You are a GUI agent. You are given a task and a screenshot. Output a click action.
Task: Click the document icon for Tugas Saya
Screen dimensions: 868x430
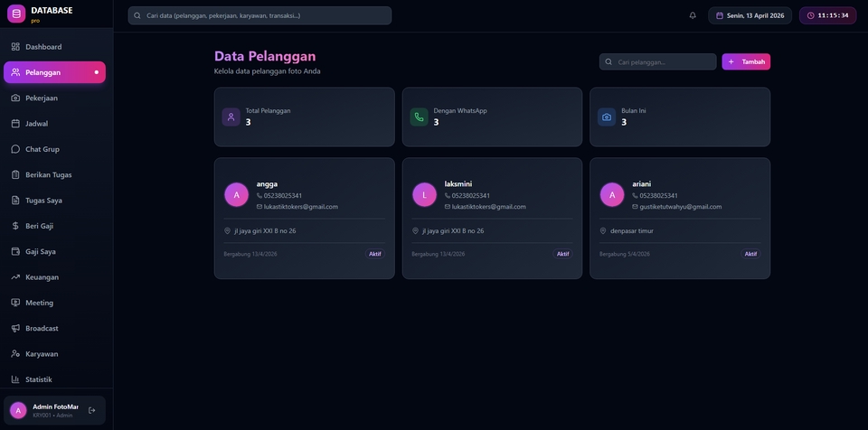click(x=15, y=201)
